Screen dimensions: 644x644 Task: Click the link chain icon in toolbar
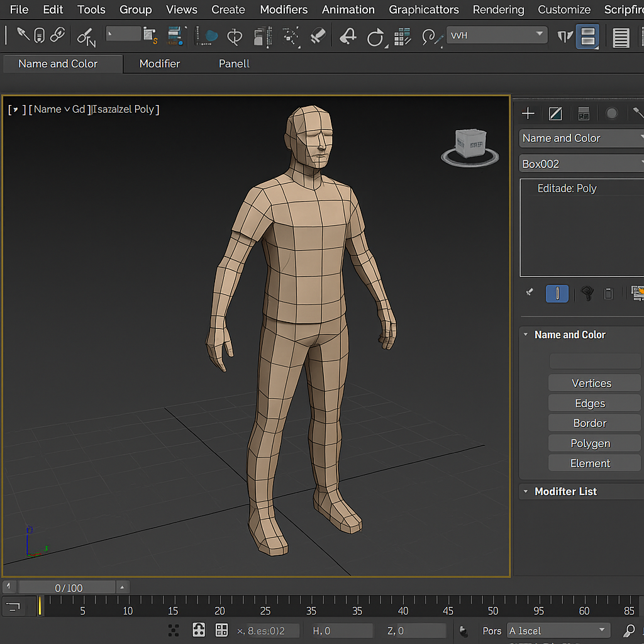(x=58, y=35)
